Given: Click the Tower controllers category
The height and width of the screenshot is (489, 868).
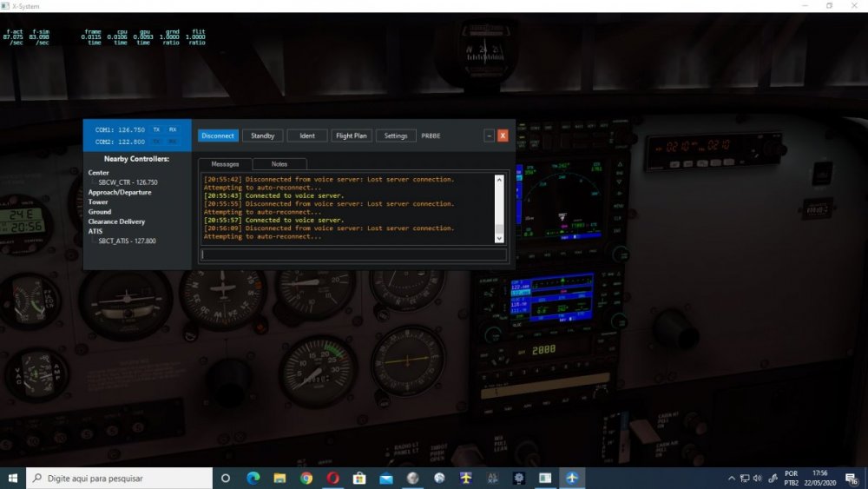Looking at the screenshot, I should click(x=98, y=202).
